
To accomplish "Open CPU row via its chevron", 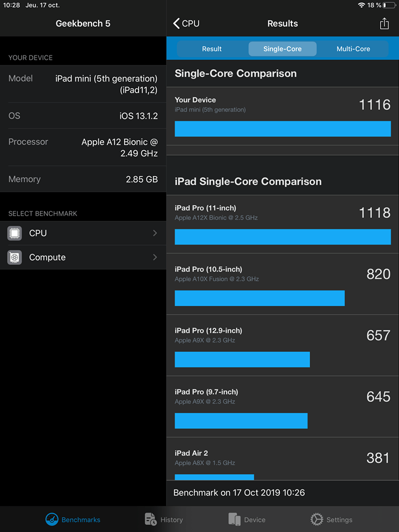I will (155, 233).
